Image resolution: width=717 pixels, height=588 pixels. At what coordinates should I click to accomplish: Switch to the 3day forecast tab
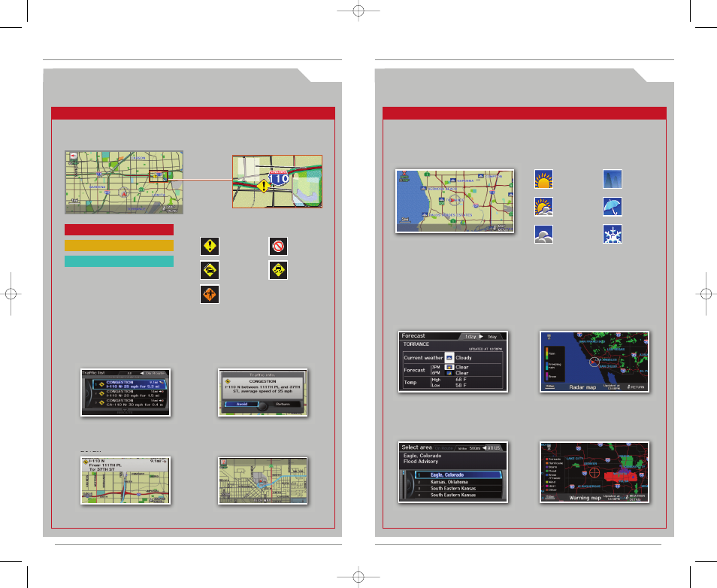pyautogui.click(x=492, y=337)
